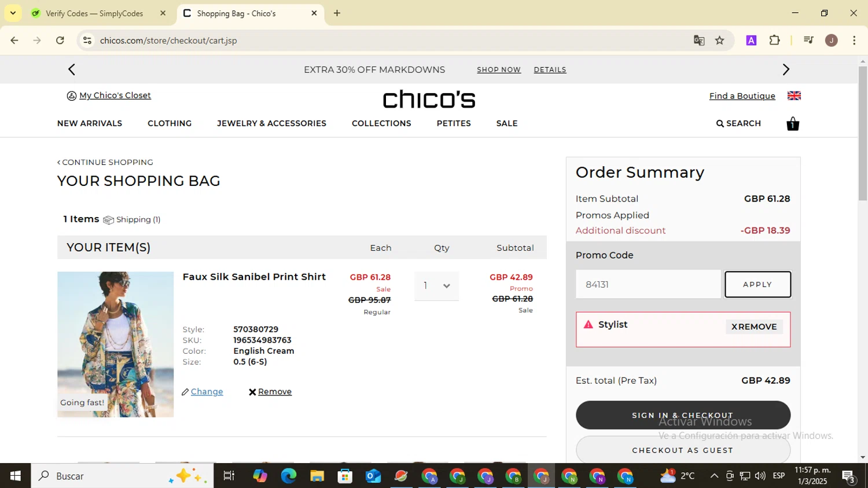The image size is (868, 488).
Task: Open the PETITES menu
Action: coord(454,123)
